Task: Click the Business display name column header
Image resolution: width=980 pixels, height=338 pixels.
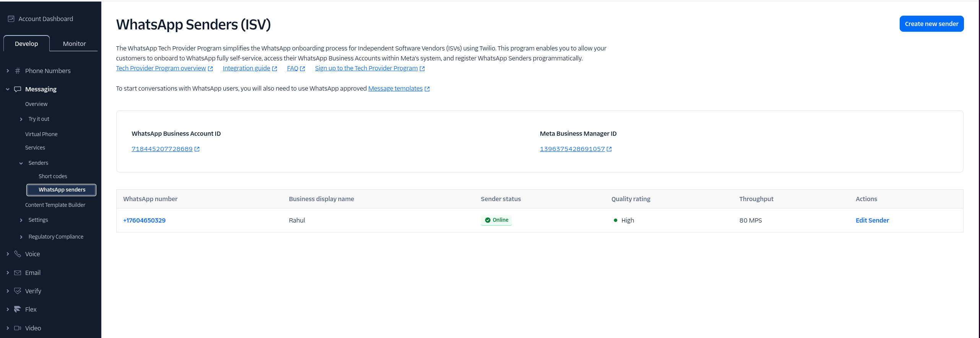Action: click(322, 199)
